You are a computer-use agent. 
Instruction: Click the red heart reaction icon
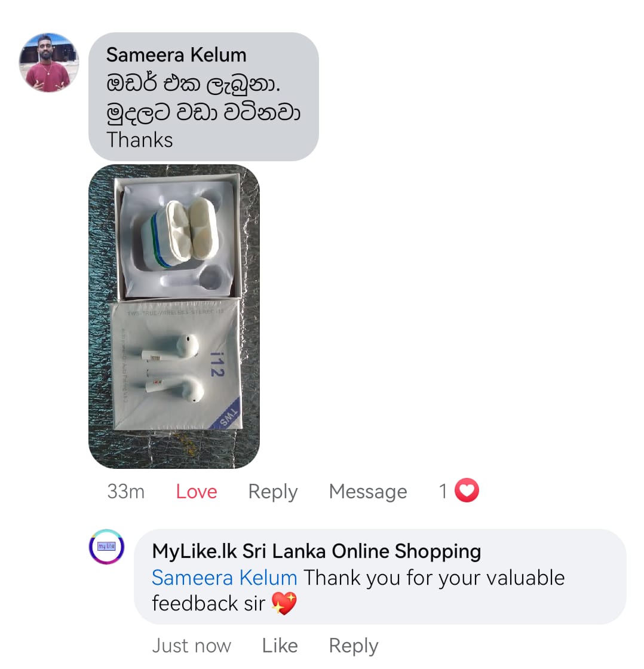click(467, 490)
